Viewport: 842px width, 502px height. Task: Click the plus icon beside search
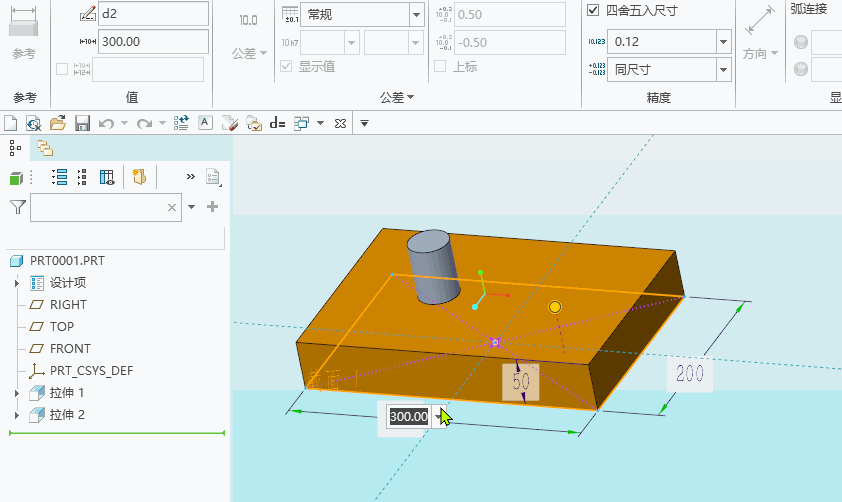click(213, 207)
